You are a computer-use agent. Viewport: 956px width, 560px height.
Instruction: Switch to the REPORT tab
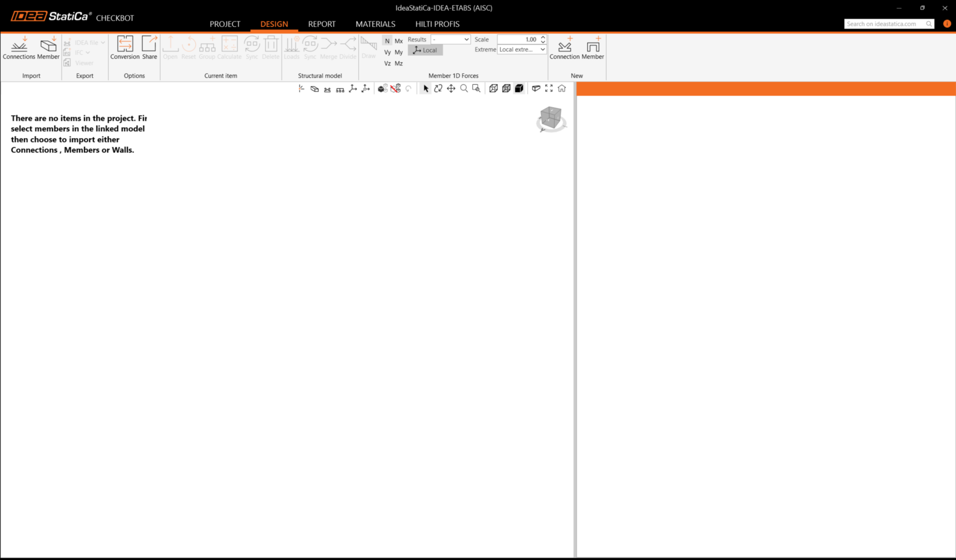point(322,24)
